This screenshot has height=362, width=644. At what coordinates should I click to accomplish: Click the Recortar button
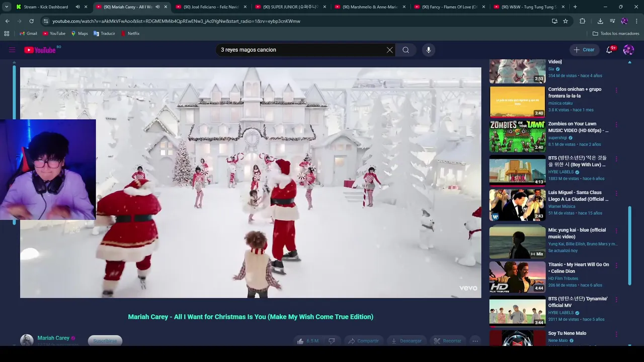(448, 341)
